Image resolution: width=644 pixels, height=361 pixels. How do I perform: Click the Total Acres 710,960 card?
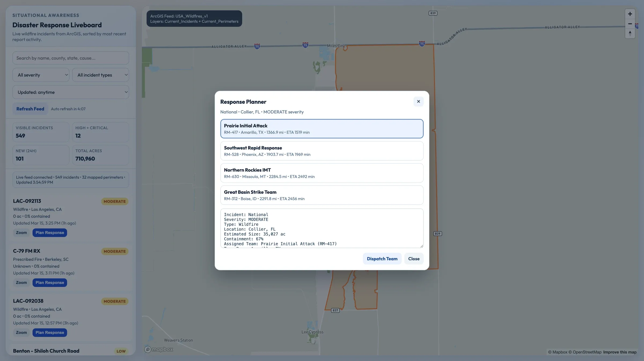point(100,155)
